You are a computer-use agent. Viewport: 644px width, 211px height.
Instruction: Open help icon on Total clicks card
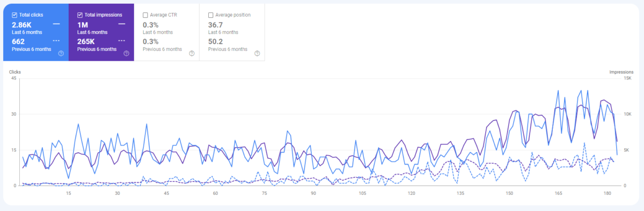(x=61, y=53)
